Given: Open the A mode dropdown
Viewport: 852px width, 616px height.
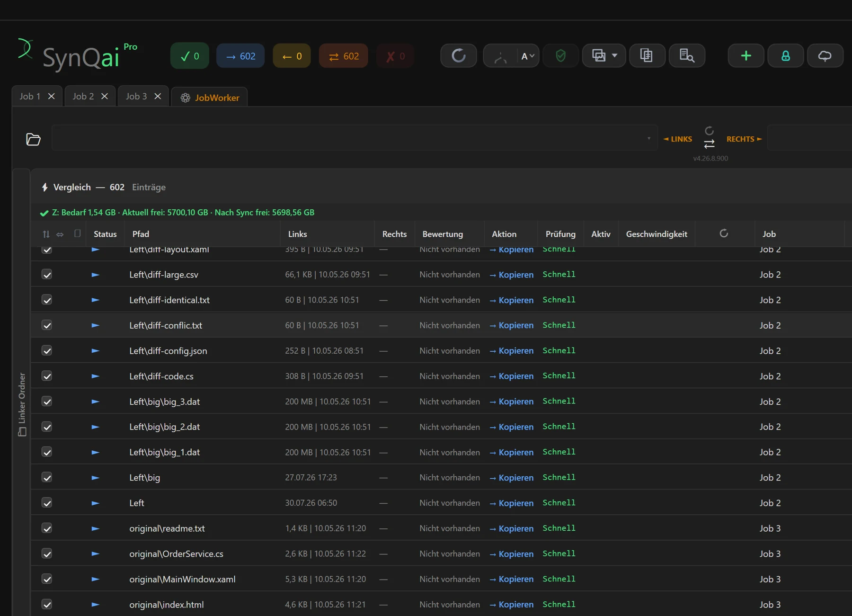Looking at the screenshot, I should [527, 56].
